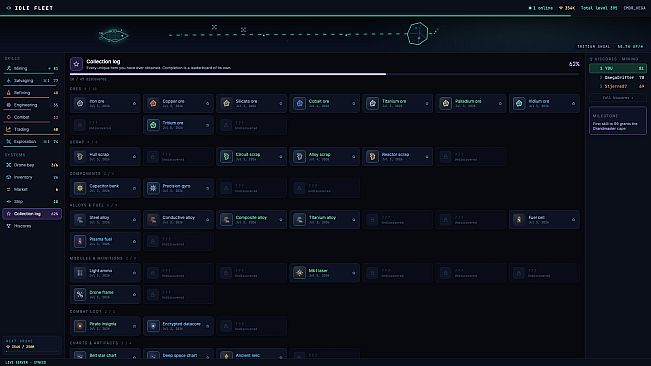
Task: Click the Hull scrap item icon
Action: point(80,156)
